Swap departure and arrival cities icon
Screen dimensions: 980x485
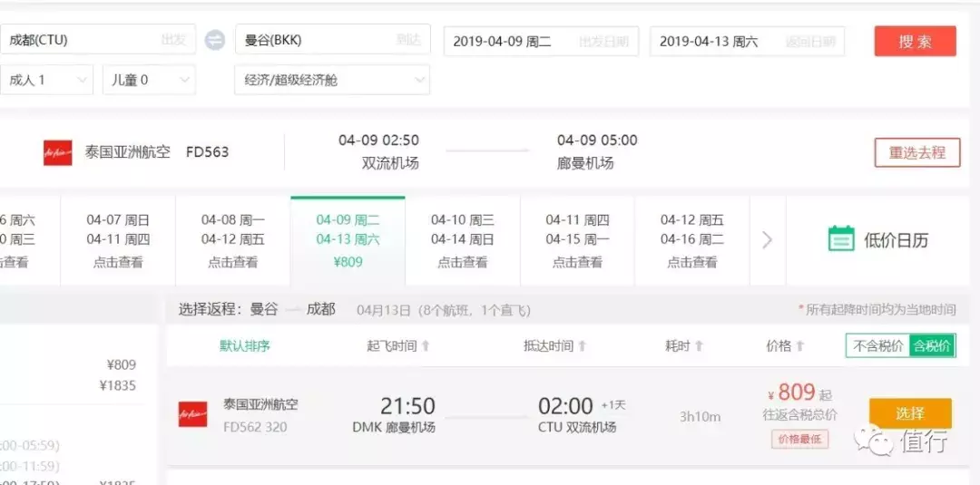click(214, 41)
